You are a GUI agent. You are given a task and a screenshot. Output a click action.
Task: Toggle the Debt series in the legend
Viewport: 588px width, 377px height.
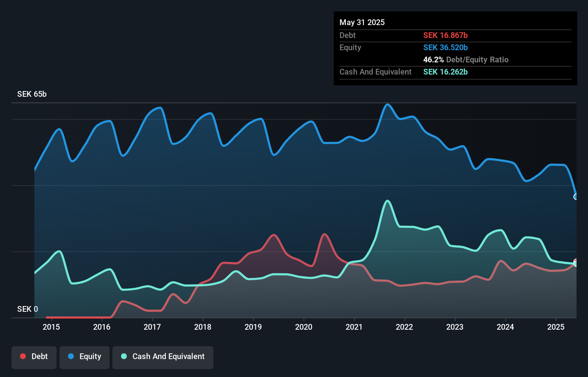34,357
